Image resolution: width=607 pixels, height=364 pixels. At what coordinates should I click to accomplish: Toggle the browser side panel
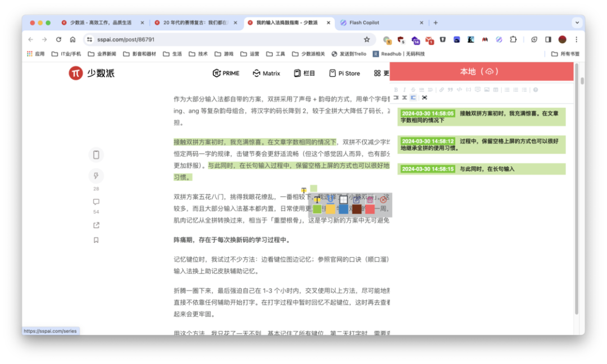[548, 39]
